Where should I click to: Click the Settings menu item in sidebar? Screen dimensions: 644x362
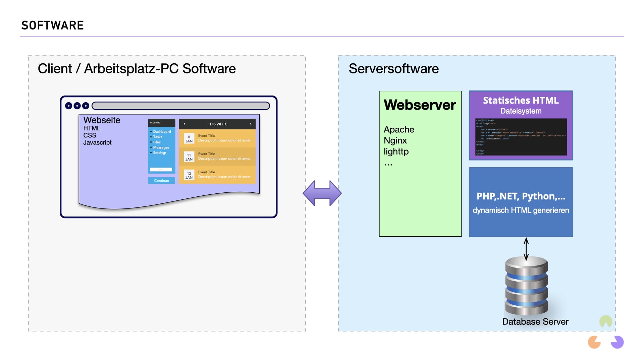coord(160,153)
